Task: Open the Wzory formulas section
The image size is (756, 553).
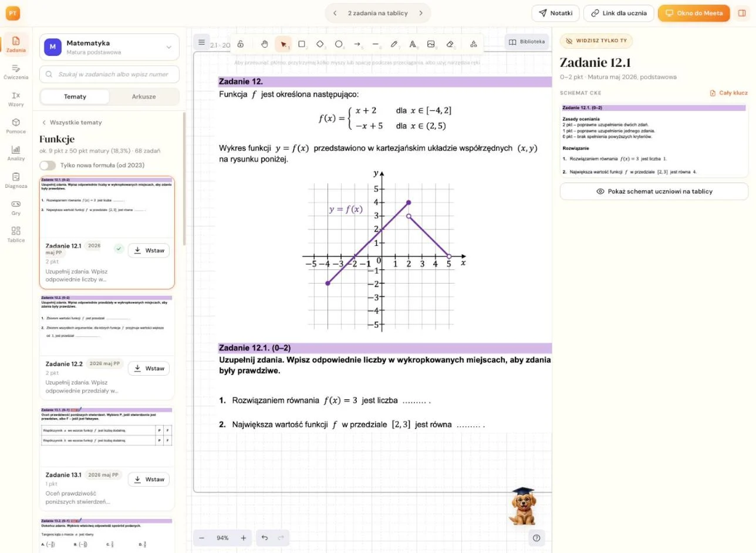Action: [x=16, y=99]
